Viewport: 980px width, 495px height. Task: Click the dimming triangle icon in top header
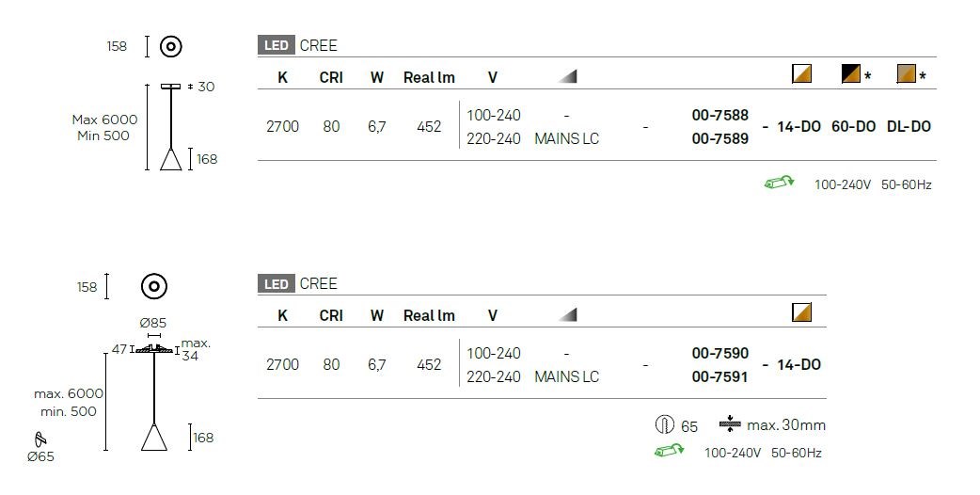click(x=567, y=76)
